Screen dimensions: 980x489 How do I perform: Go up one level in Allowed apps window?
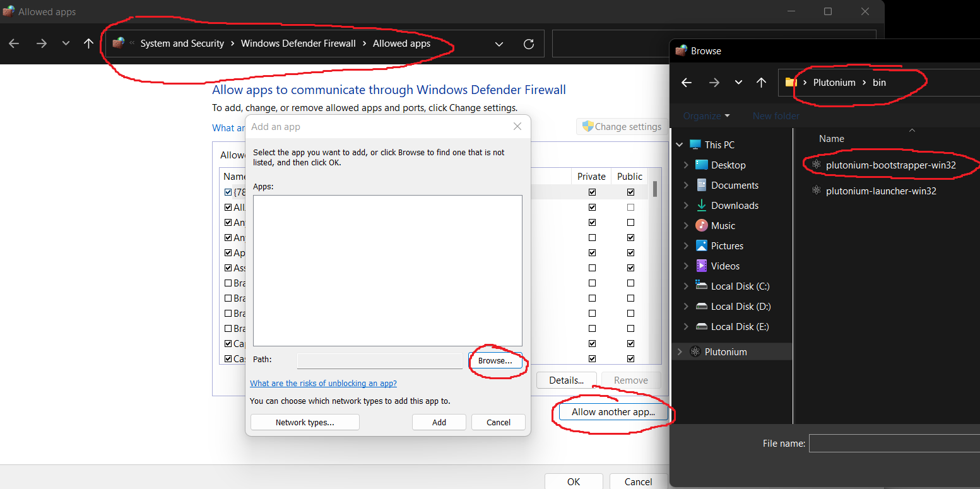point(88,44)
